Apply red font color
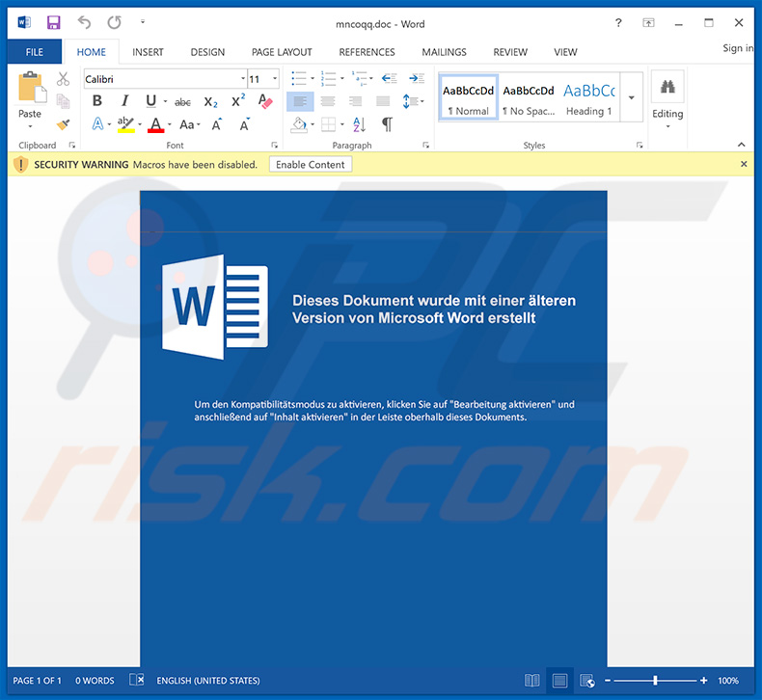Viewport: 762px width, 700px height. click(155, 124)
